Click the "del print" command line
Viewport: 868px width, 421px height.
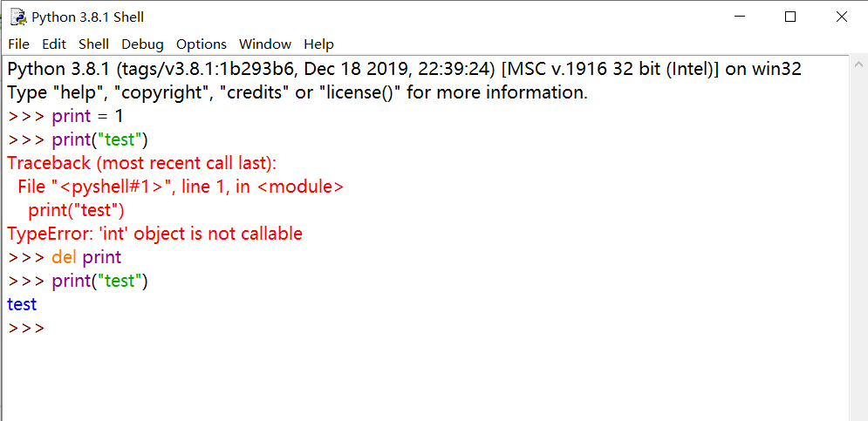point(85,257)
